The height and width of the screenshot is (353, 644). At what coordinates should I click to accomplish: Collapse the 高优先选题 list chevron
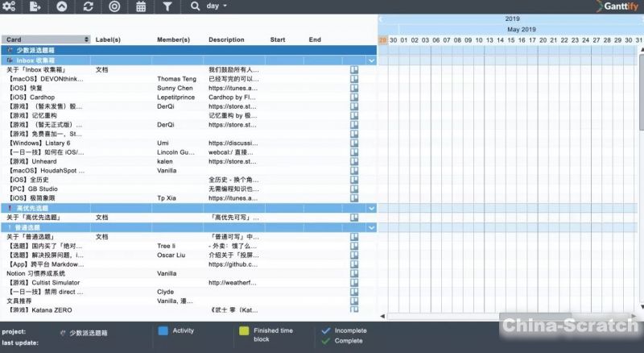pyautogui.click(x=371, y=208)
